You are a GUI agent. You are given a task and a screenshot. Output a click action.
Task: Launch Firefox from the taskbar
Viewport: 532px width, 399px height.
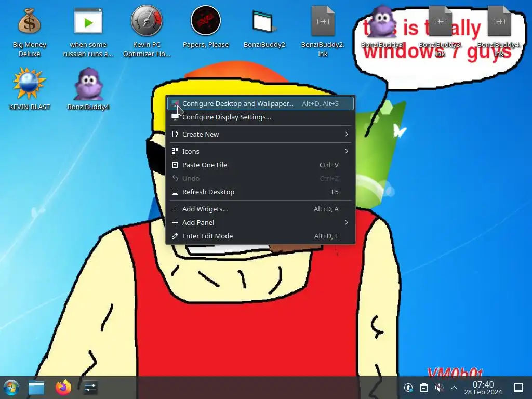63,388
